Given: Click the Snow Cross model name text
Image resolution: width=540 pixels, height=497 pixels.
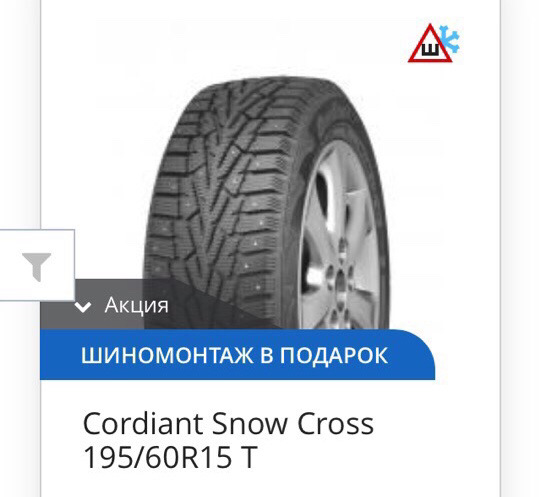Looking at the screenshot, I should point(293,424).
